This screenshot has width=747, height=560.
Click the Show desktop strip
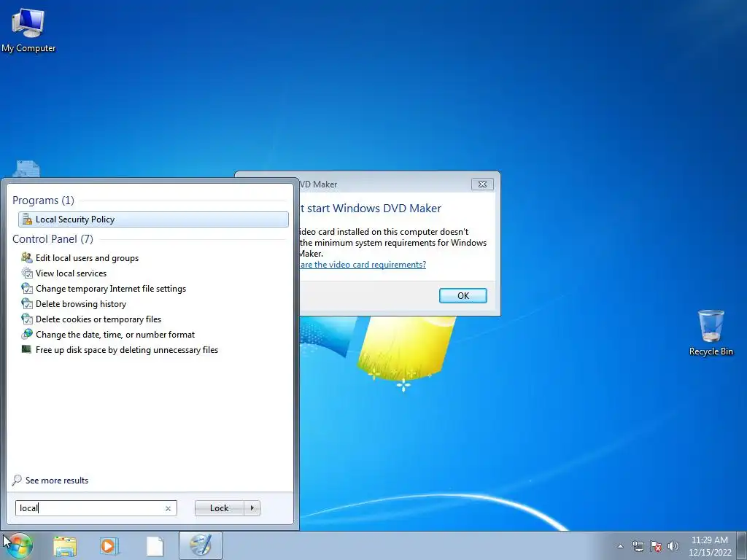coord(743,545)
